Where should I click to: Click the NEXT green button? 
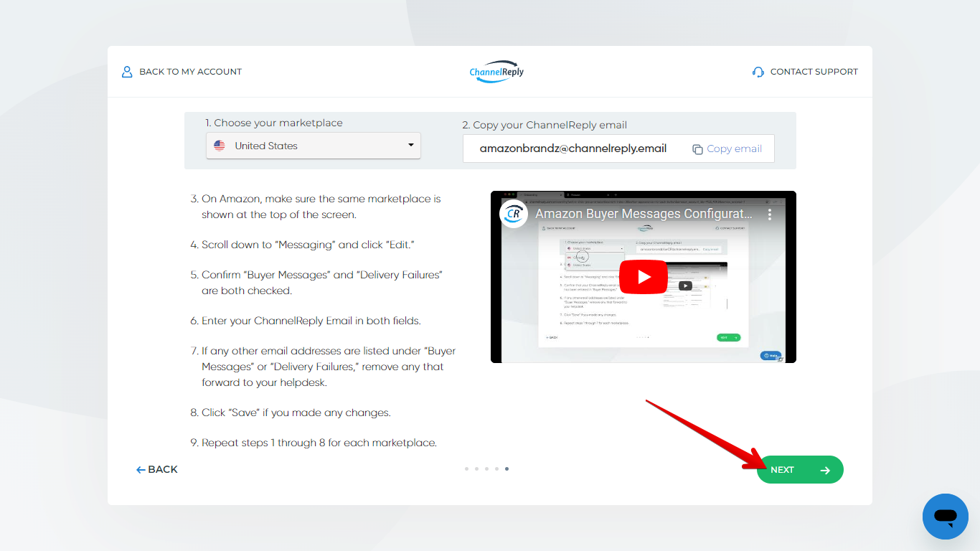coord(800,470)
